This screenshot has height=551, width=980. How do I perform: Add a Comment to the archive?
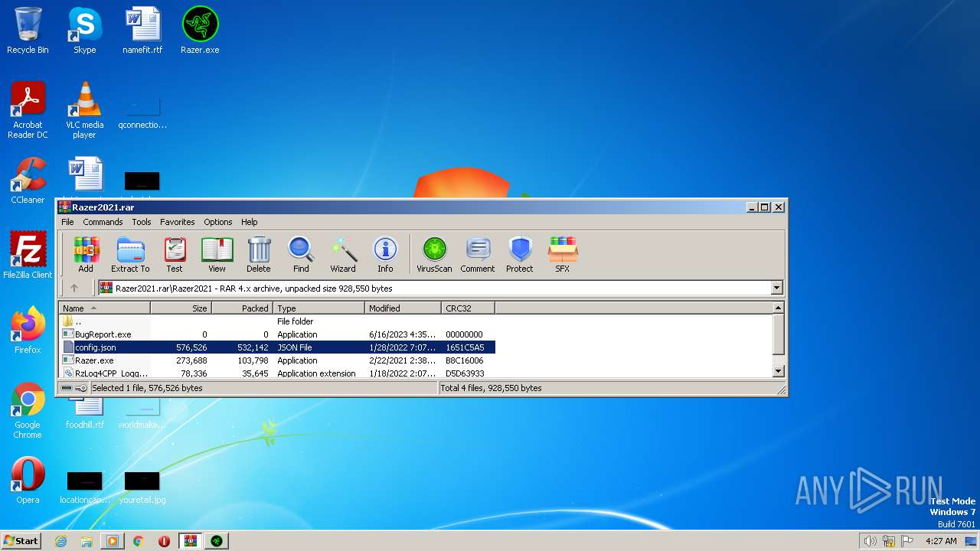478,254
